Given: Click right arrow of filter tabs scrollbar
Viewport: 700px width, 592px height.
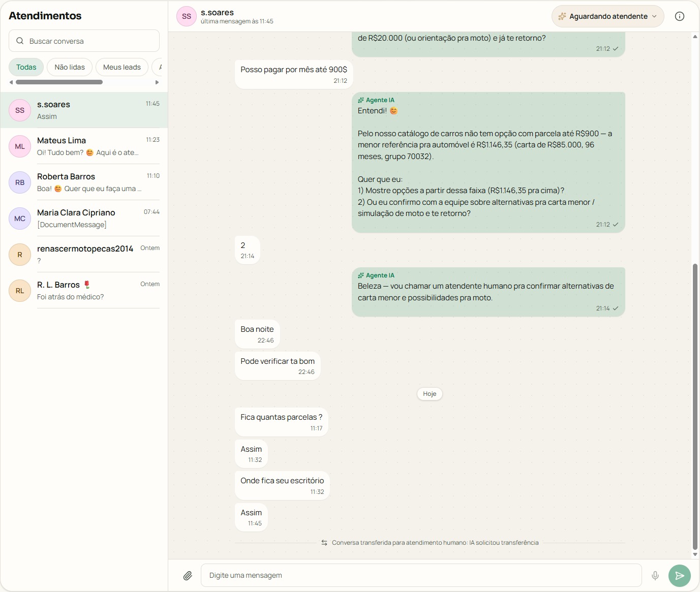Looking at the screenshot, I should click(x=157, y=82).
